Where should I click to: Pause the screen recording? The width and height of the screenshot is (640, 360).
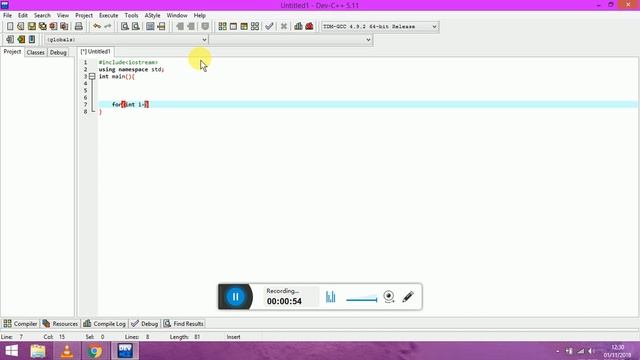pos(236,297)
